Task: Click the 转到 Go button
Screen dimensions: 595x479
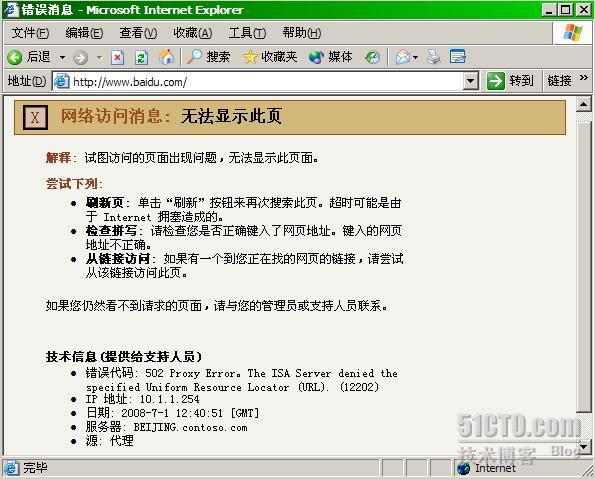Action: point(511,81)
